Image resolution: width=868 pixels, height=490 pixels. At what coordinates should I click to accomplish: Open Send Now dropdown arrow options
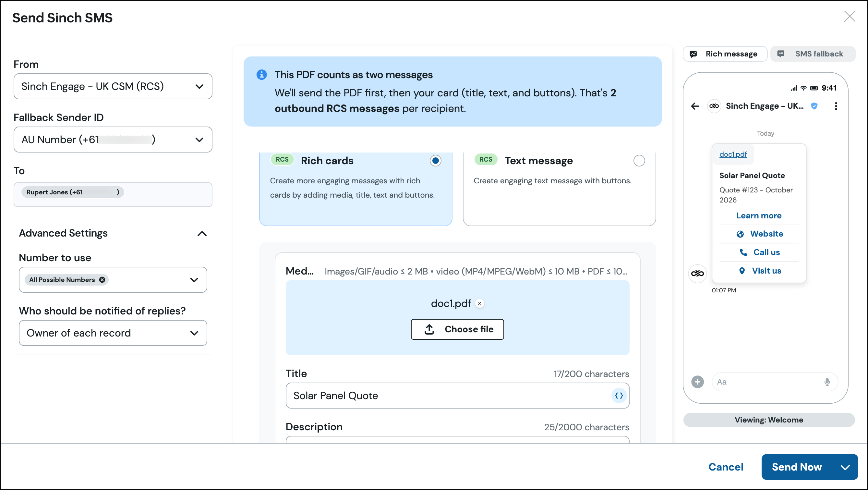click(x=845, y=467)
